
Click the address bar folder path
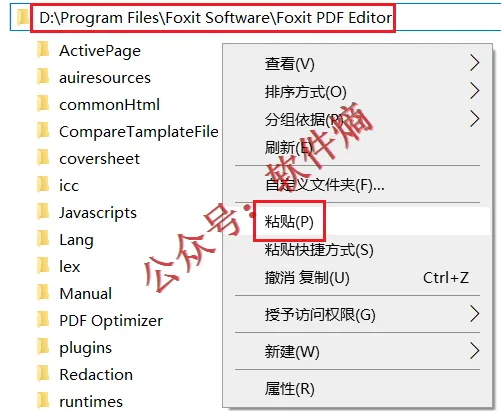point(215,18)
